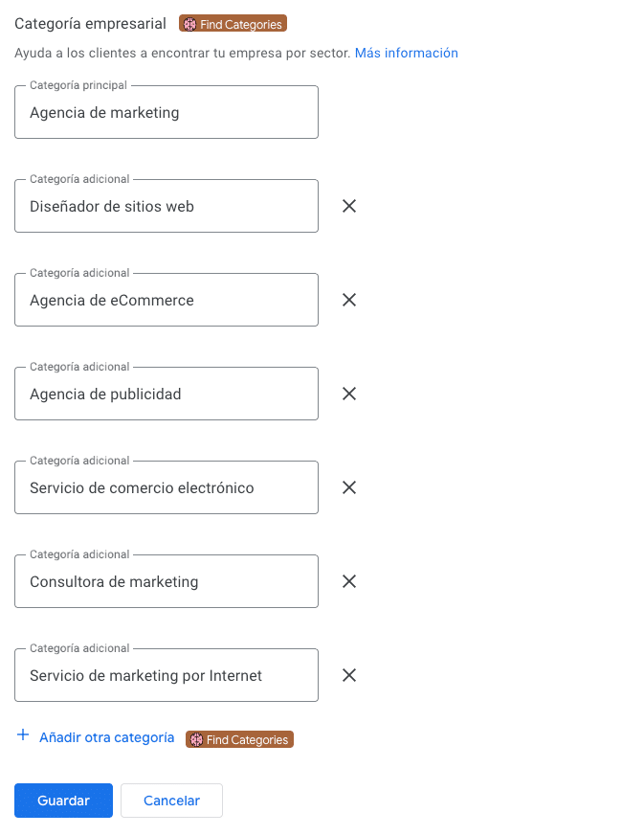The image size is (644, 835).
Task: Click inside the "Agencia de eCommerce" field
Action: (x=166, y=300)
